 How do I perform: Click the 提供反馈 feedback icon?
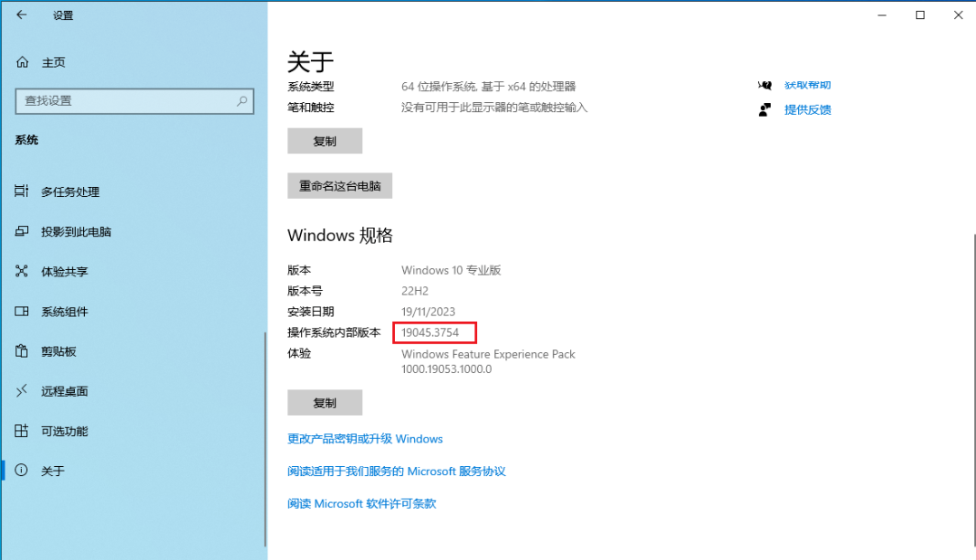[765, 109]
